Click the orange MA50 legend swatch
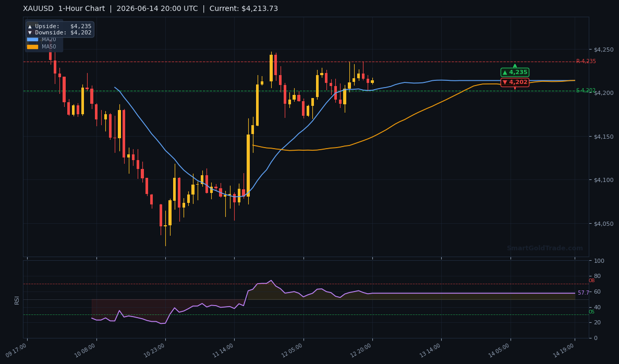 click(32, 46)
